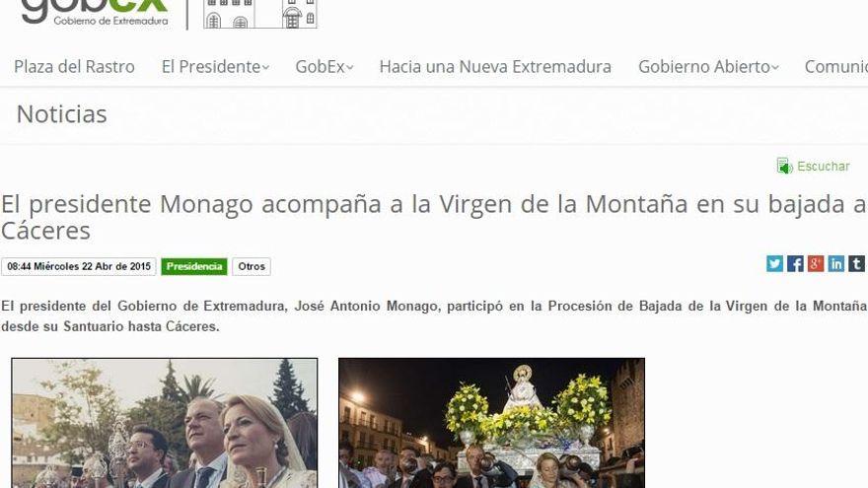Screen dimensions: 868x488
Task: Open the Gobierno Abierto dropdown menu
Action: pyautogui.click(x=707, y=67)
